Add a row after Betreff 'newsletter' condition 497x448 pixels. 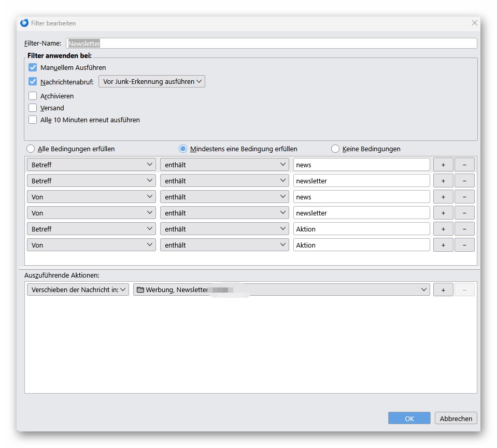pos(443,181)
